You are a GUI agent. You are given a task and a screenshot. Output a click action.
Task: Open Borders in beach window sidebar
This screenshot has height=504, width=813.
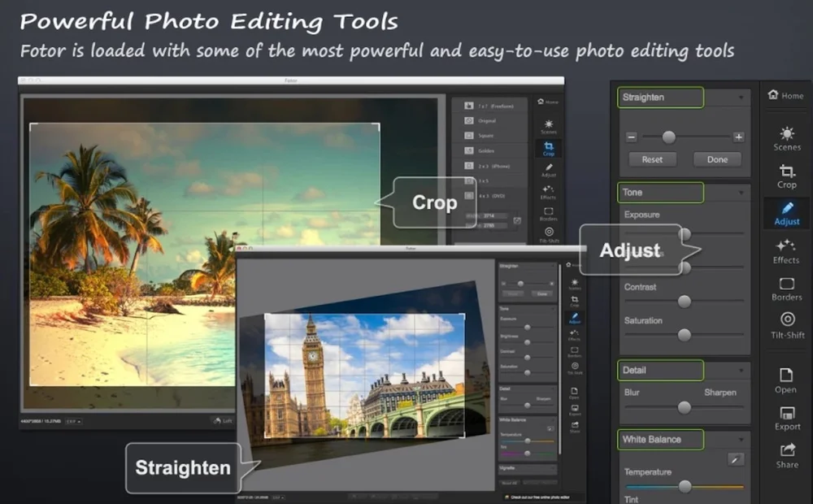(549, 214)
